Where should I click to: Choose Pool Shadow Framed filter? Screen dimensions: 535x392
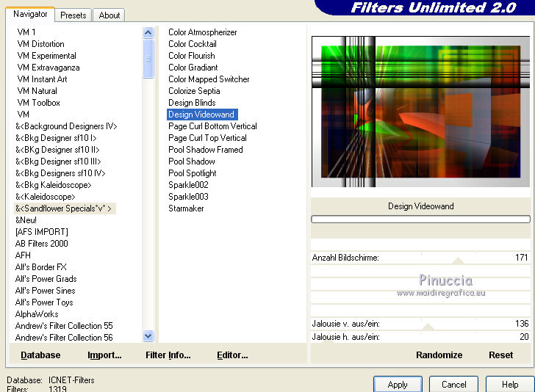[206, 150]
